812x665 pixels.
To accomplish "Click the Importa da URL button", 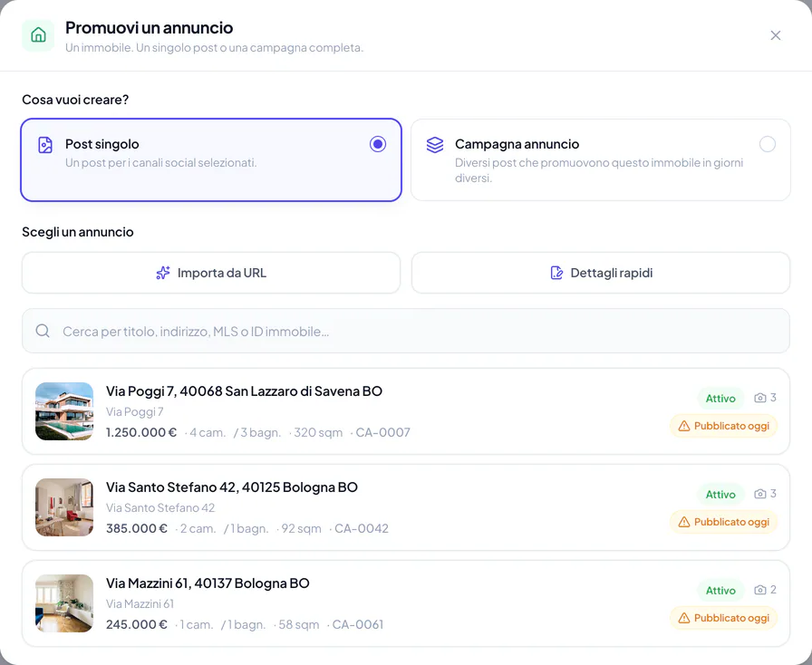I will point(211,273).
